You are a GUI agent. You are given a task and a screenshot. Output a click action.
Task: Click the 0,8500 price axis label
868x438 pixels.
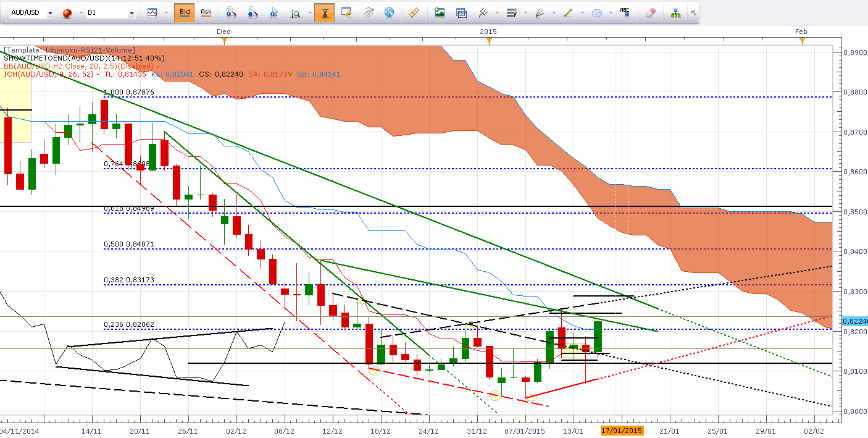855,212
